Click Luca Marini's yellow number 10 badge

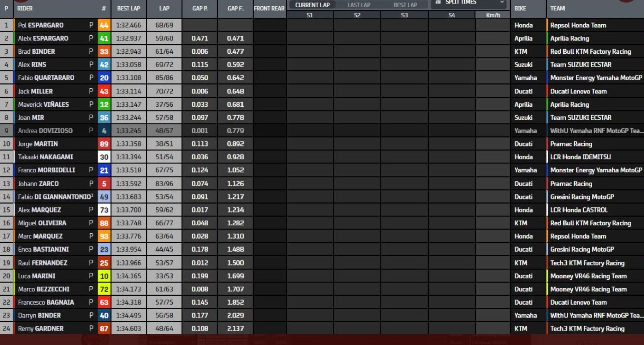(104, 276)
